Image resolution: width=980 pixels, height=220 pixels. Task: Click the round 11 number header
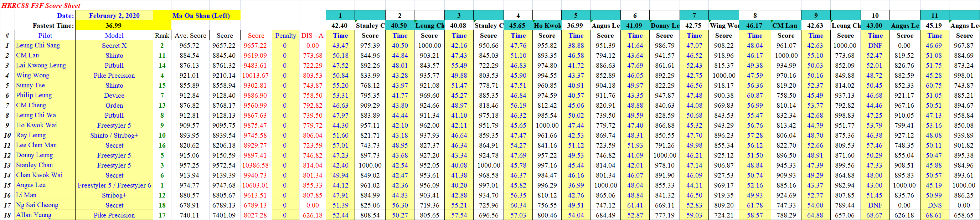tap(934, 16)
